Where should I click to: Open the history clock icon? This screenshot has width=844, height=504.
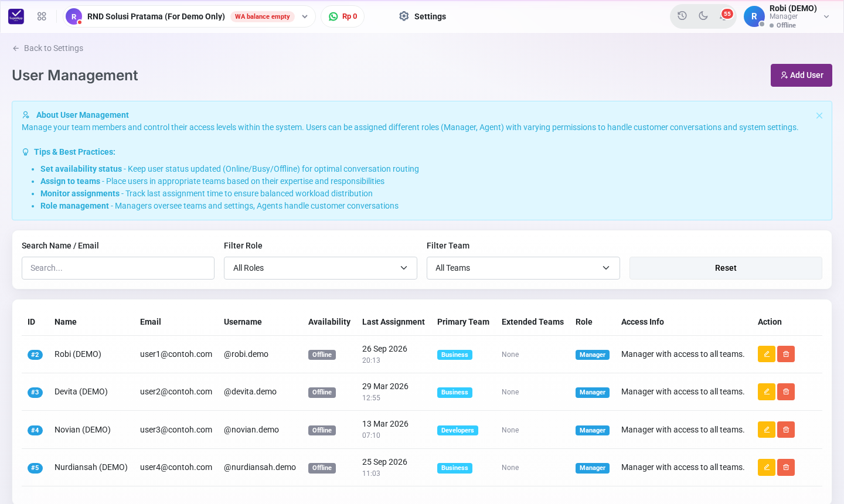(x=682, y=16)
